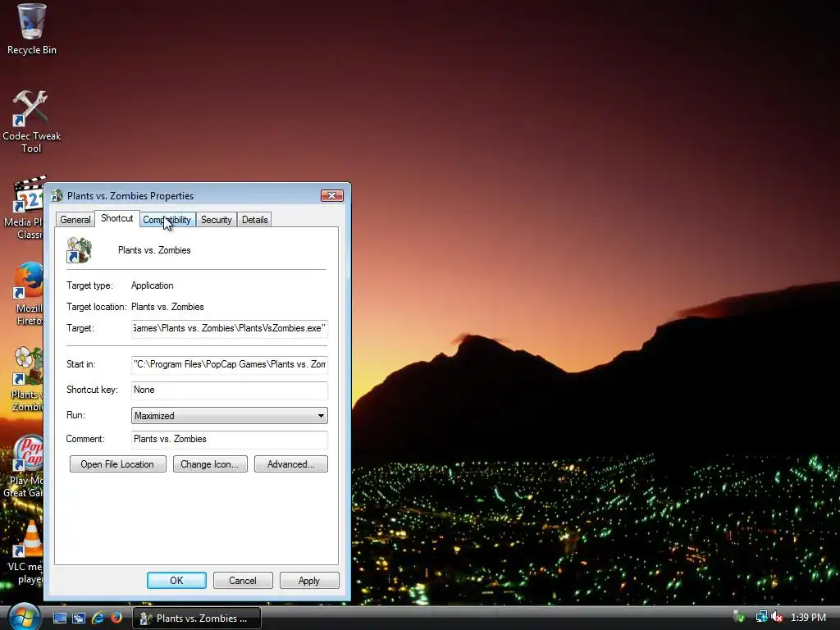Select the PopCap Play More Great Games shortcut
840x630 pixels.
click(25, 466)
